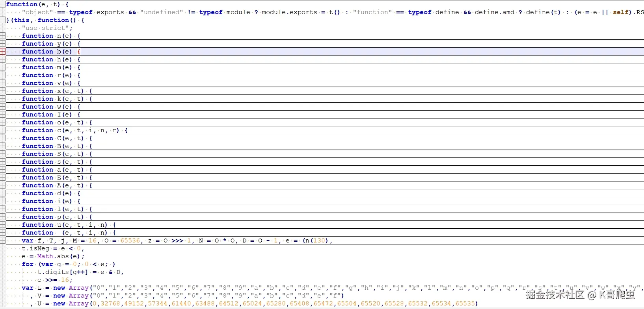This screenshot has width=644, height=309.
Task: Expand the fold for uppercase function C(e, t)
Action: [3, 138]
